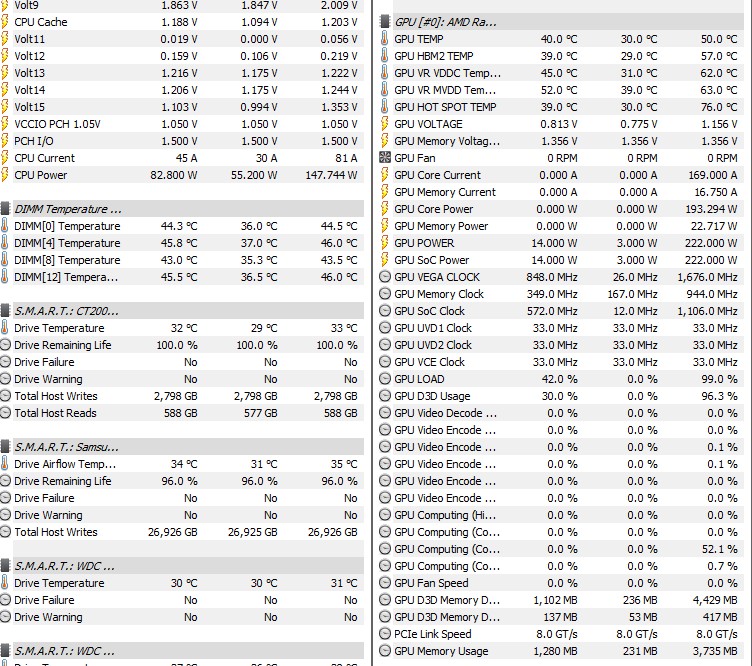The width and height of the screenshot is (752, 666).
Task: Click the bolt icon next to GPU POWER
Action: coord(384,243)
